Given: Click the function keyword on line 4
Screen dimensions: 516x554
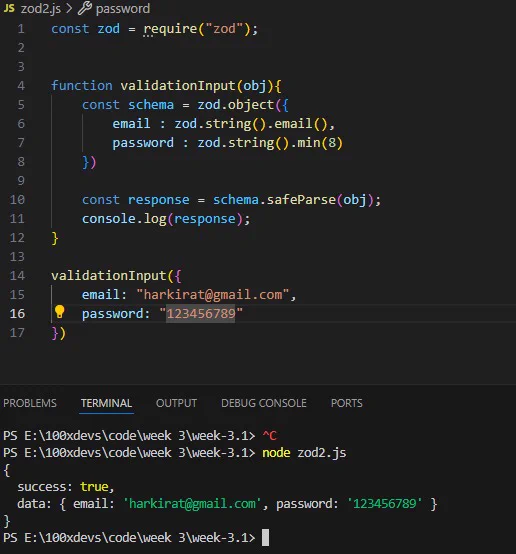Looking at the screenshot, I should [82, 86].
